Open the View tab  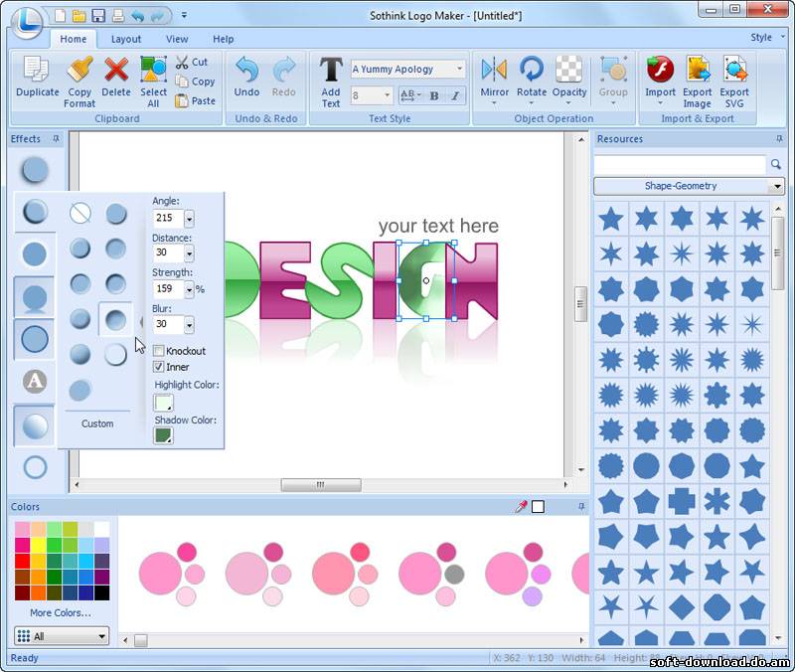[x=177, y=39]
